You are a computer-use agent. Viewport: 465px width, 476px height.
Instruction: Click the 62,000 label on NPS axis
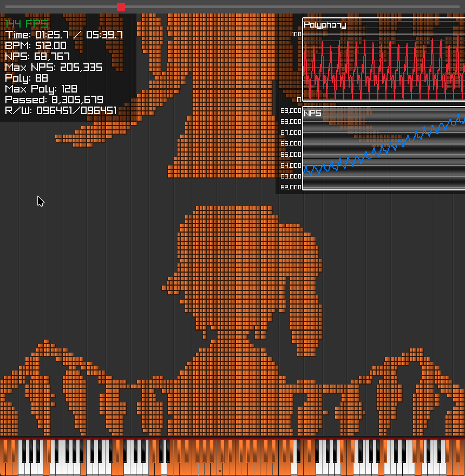pyautogui.click(x=291, y=187)
